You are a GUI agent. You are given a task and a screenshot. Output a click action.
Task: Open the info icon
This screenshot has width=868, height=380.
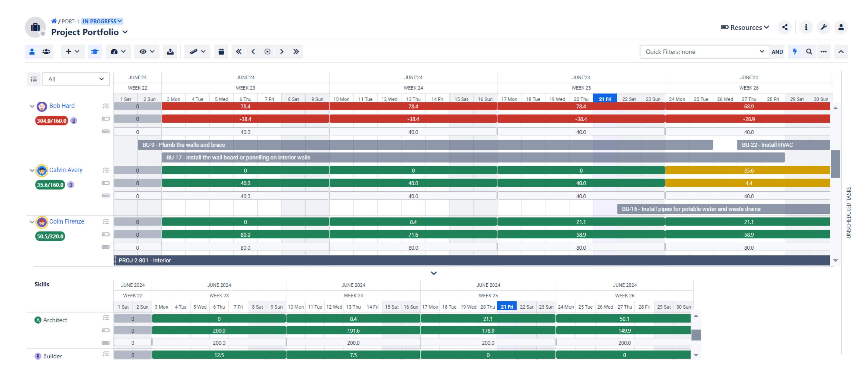pos(806,27)
